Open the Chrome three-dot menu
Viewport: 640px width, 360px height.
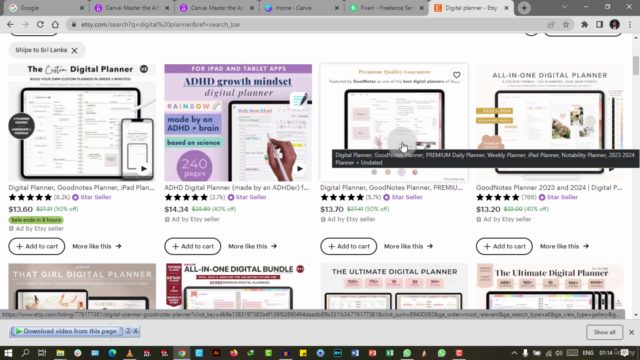[630, 24]
